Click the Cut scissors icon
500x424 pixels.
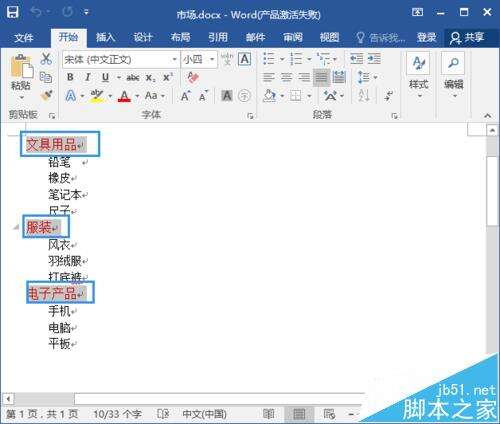click(46, 59)
